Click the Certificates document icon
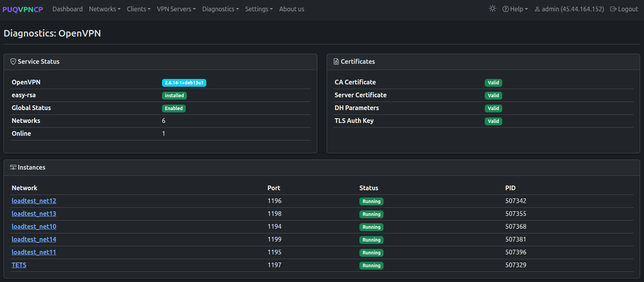This screenshot has height=282, width=644. point(336,61)
